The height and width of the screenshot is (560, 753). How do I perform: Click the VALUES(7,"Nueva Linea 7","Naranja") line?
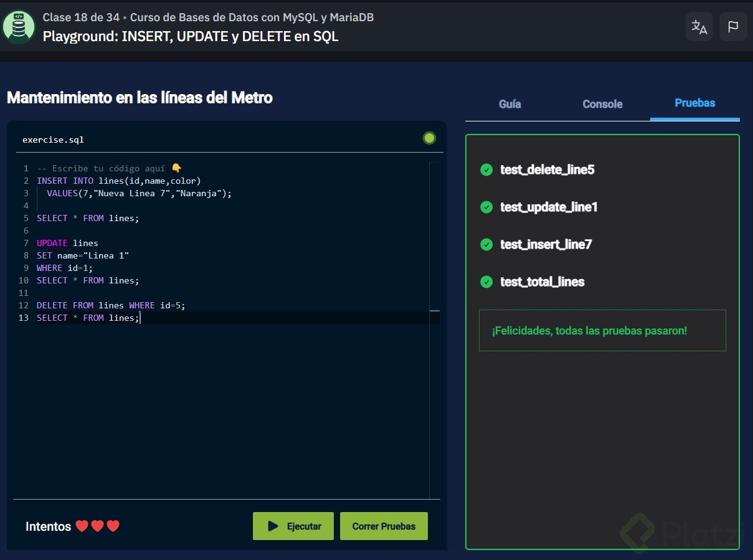point(139,193)
